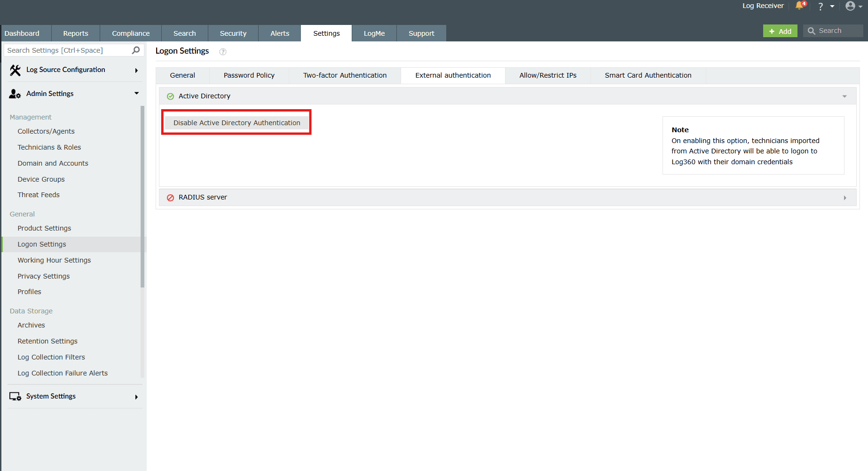
Task: Click the green Add button
Action: [780, 31]
